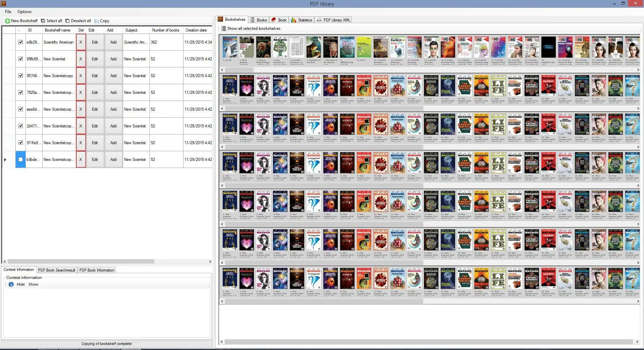Toggle the checkbox for bookshelf 911fa9
The image size is (644, 350).
pos(20,143)
